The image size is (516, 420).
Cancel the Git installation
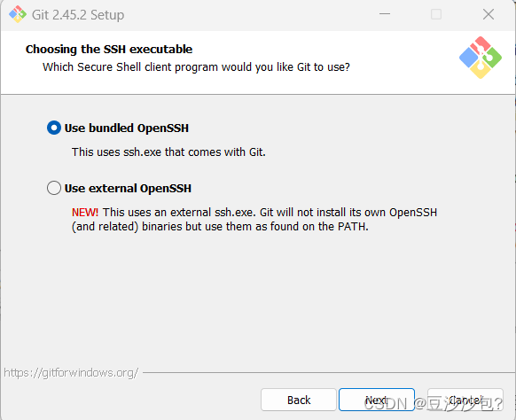(x=465, y=400)
